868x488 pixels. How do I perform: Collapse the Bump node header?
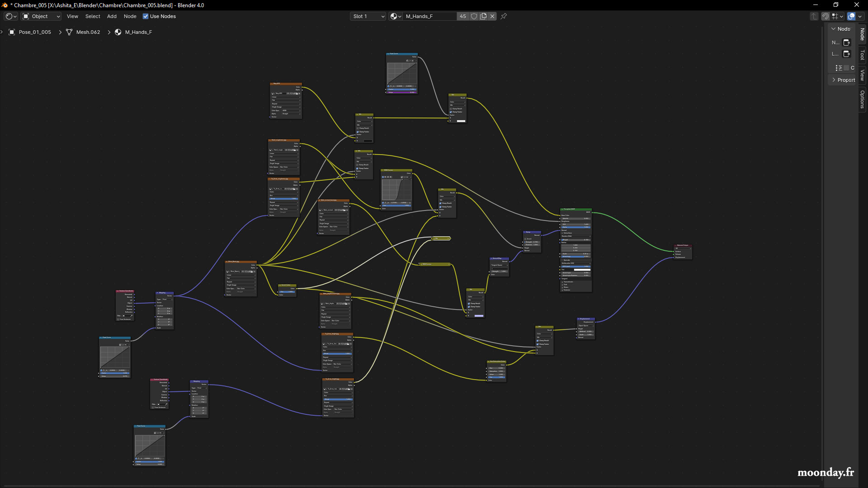(525, 232)
